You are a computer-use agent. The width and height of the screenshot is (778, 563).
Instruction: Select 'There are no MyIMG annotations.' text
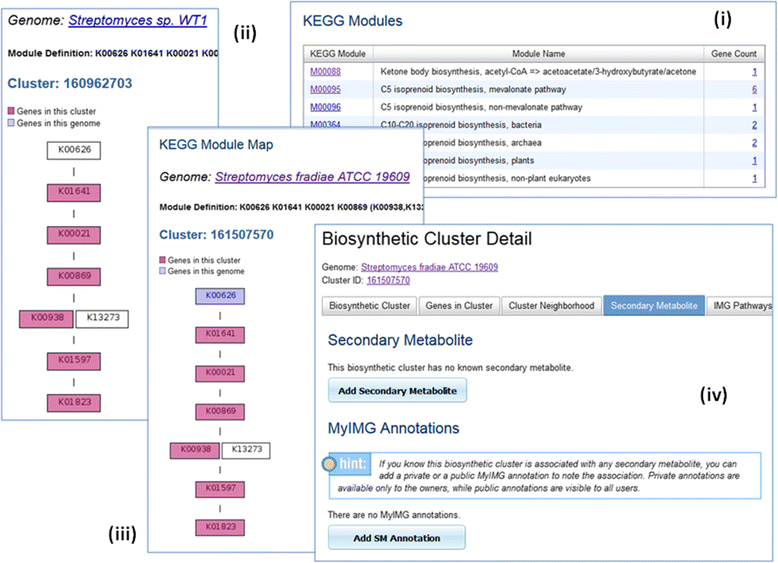(394, 515)
